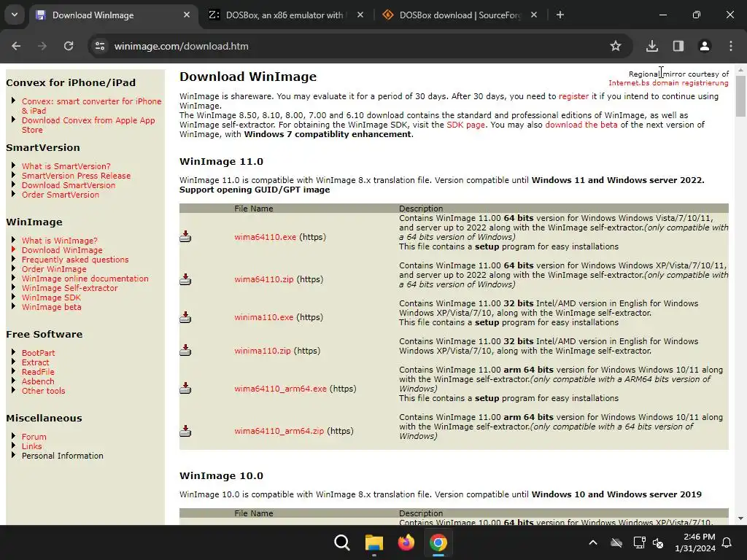Open Chrome downloads icon
The width and height of the screenshot is (747, 560).
tap(651, 46)
